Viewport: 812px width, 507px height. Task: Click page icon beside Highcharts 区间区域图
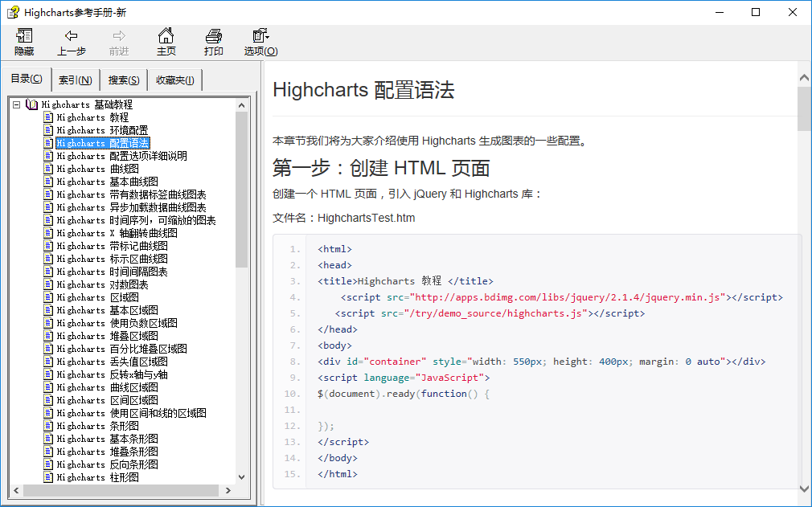pyautogui.click(x=48, y=400)
